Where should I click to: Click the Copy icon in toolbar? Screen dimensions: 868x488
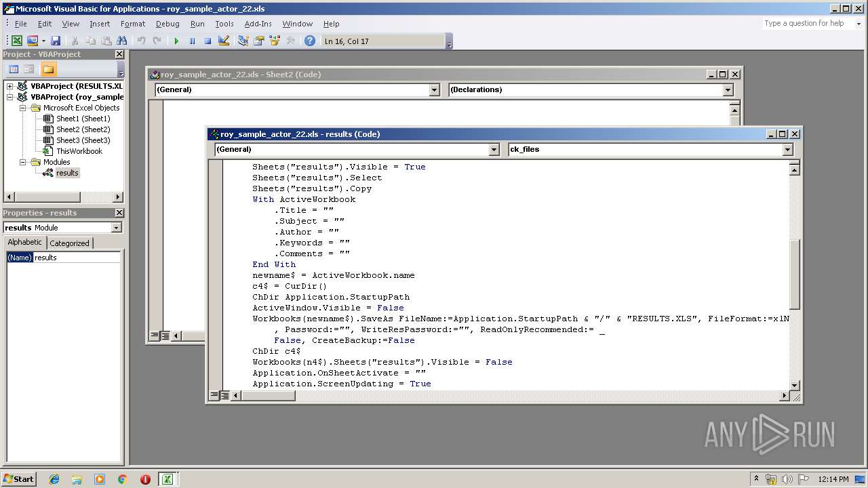point(91,41)
